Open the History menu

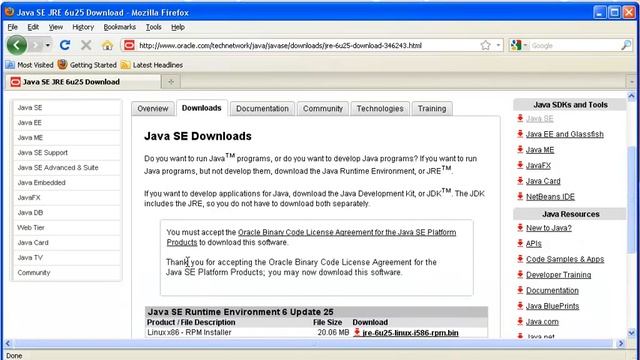pos(83,27)
